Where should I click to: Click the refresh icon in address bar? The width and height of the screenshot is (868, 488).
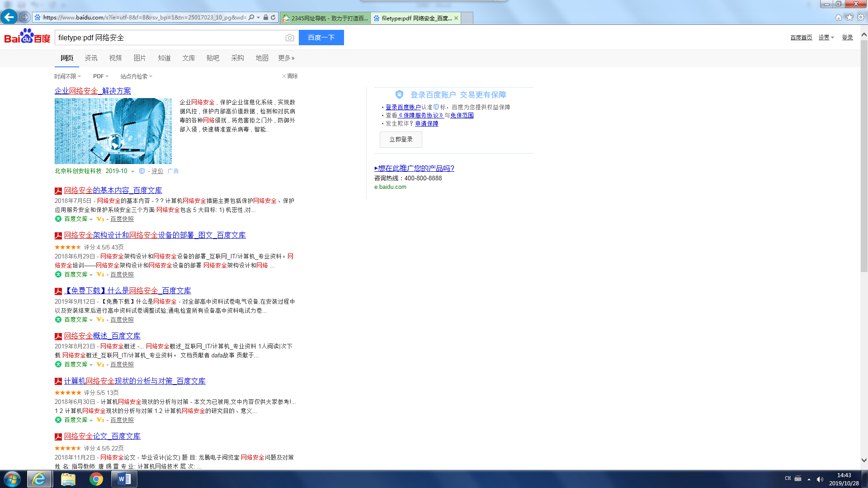coord(273,18)
